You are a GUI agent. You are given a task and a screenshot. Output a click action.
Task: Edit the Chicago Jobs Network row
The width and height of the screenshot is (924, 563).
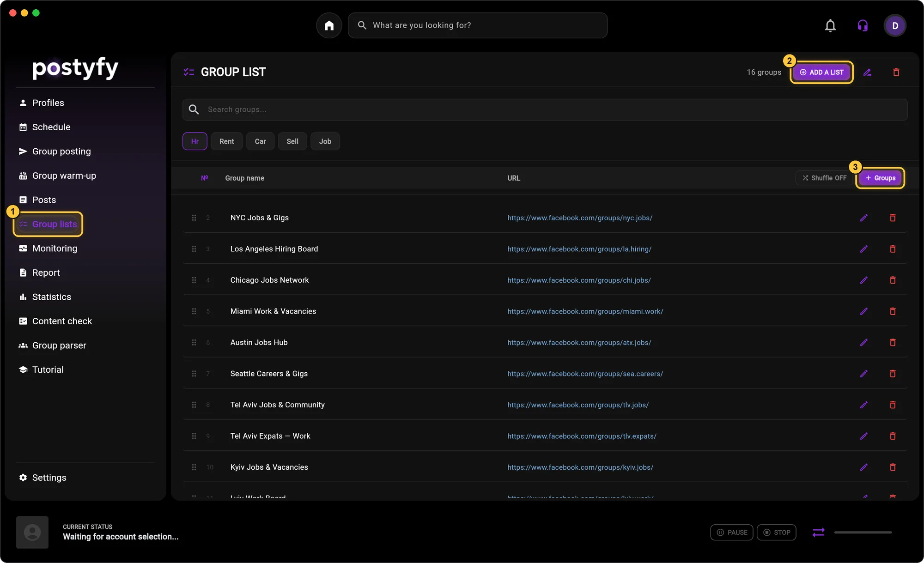(863, 280)
